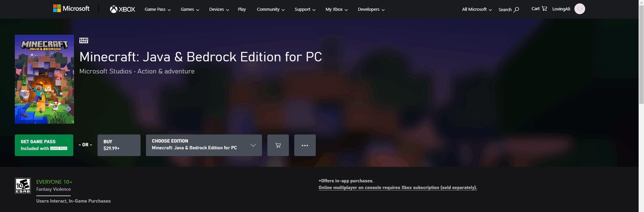Open the Minecraft box art image

click(44, 79)
